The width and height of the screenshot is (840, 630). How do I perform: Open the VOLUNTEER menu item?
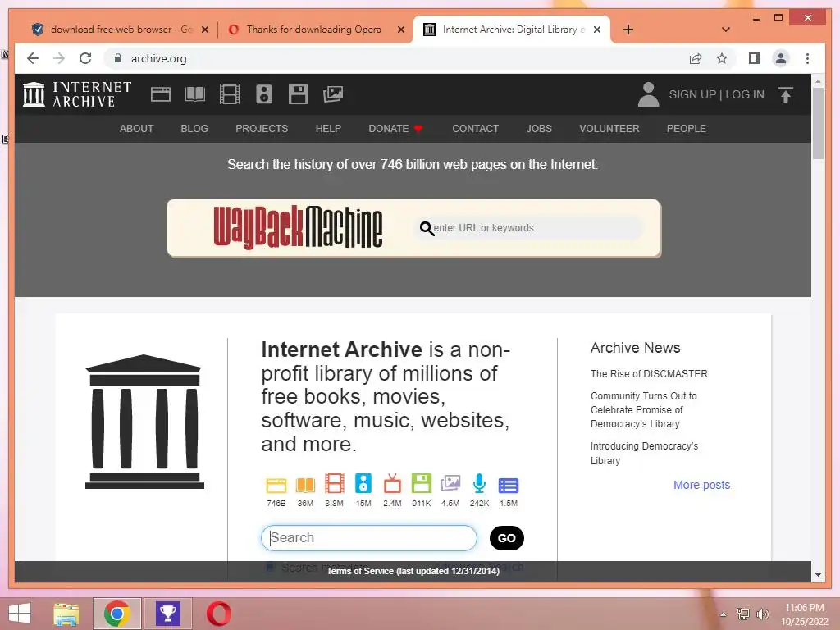point(609,129)
